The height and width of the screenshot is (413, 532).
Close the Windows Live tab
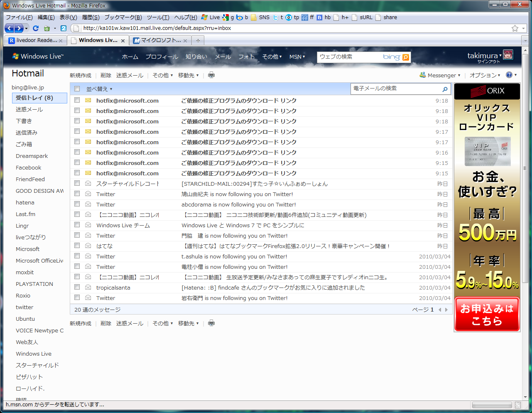[123, 41]
